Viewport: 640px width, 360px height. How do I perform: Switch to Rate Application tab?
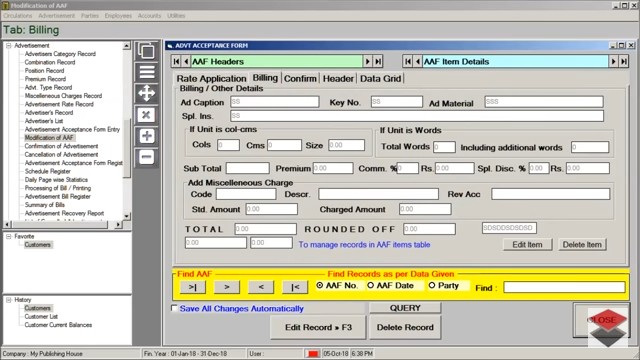[211, 78]
